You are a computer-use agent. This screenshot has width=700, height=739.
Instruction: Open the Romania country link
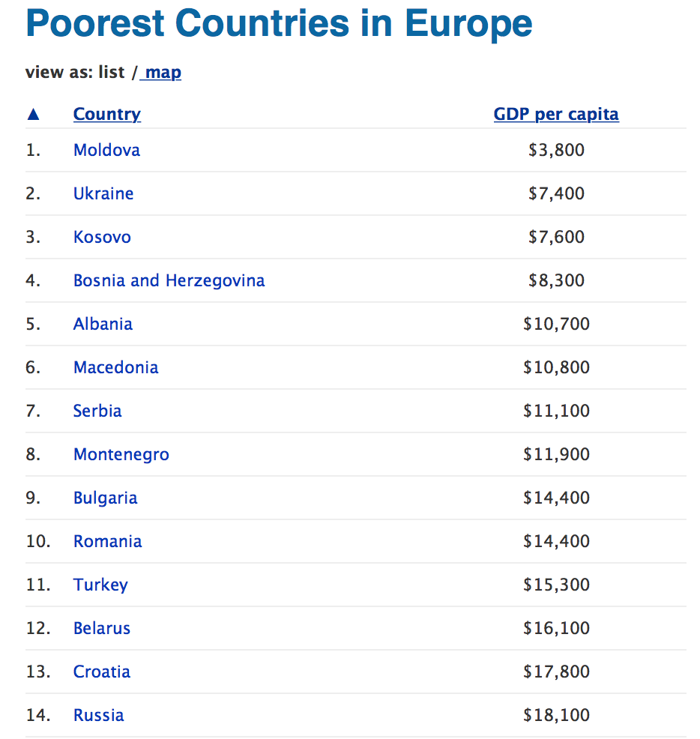pyautogui.click(x=107, y=542)
